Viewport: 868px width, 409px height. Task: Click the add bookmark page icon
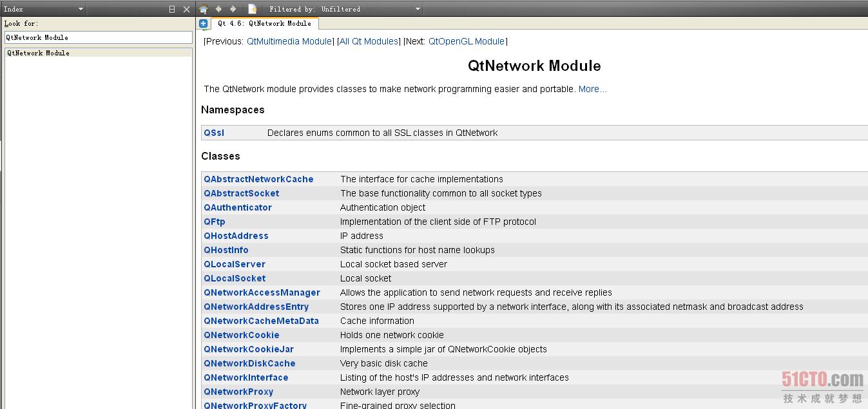252,9
